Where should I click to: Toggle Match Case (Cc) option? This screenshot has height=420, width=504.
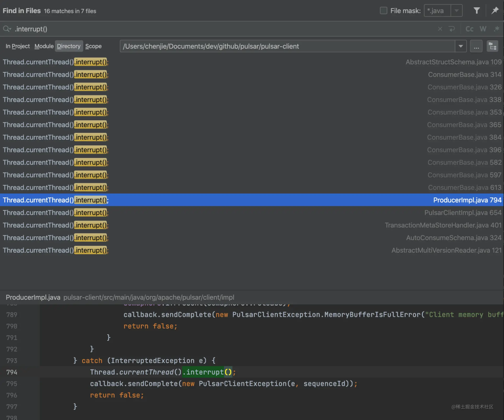pyautogui.click(x=469, y=29)
